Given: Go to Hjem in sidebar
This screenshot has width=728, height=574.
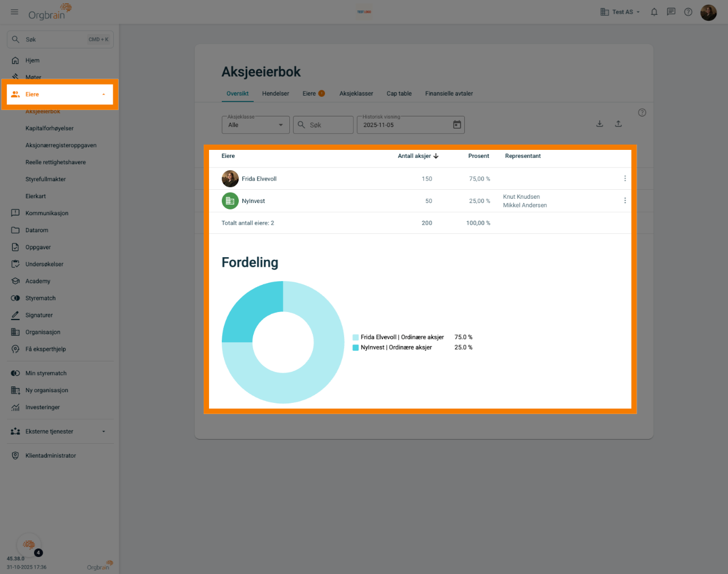Looking at the screenshot, I should click(60, 61).
